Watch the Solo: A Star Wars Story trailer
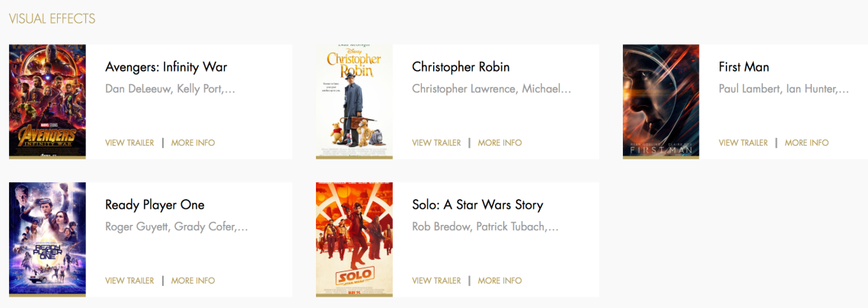The width and height of the screenshot is (868, 308). tap(436, 281)
